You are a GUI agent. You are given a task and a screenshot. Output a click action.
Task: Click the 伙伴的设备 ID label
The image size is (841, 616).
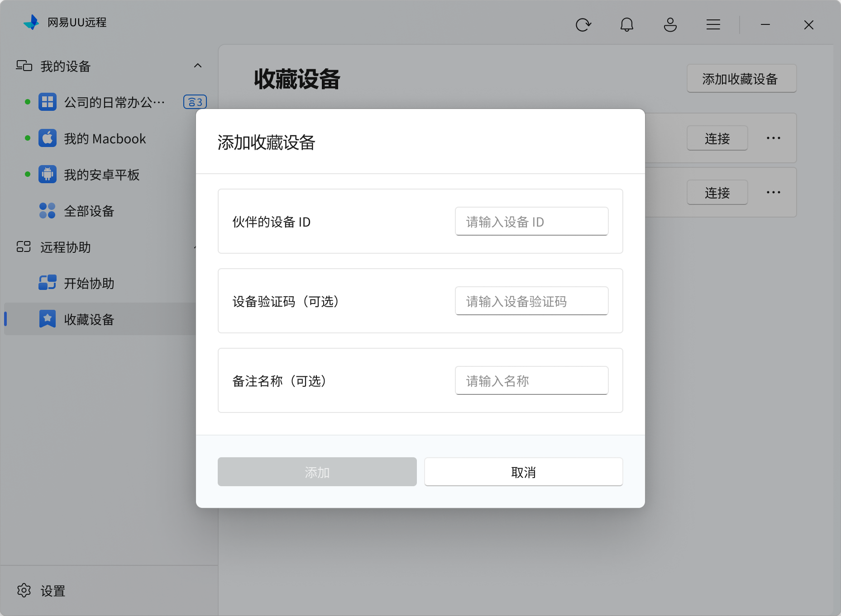[272, 222]
